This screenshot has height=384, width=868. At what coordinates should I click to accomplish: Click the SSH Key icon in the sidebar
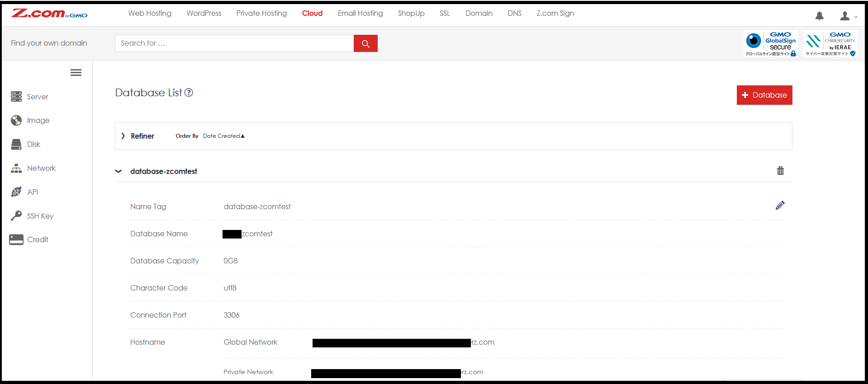coord(16,215)
